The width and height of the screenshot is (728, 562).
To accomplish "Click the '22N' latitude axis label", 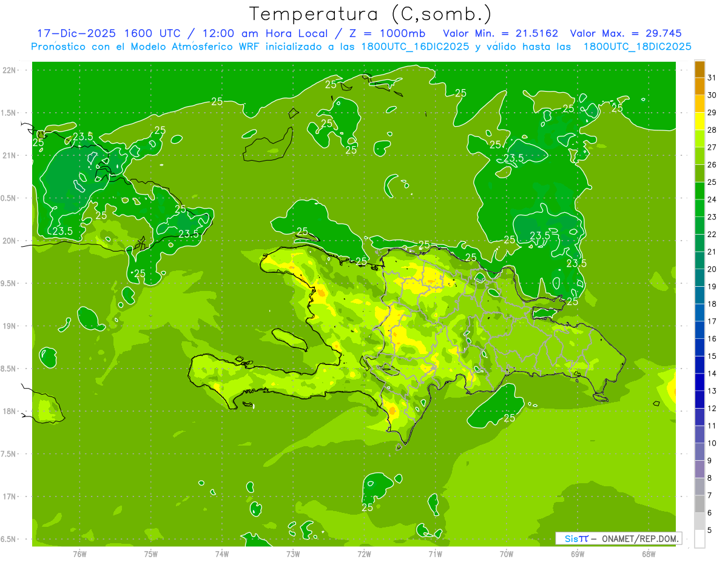I will (x=10, y=70).
